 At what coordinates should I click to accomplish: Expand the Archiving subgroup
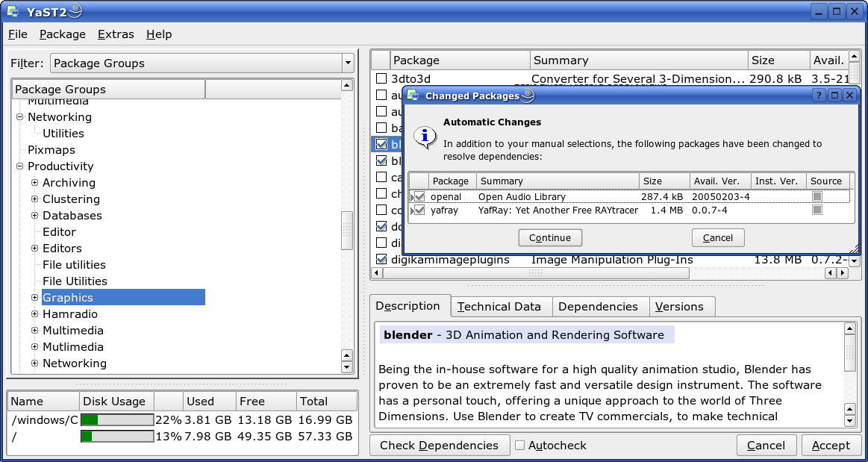point(35,183)
